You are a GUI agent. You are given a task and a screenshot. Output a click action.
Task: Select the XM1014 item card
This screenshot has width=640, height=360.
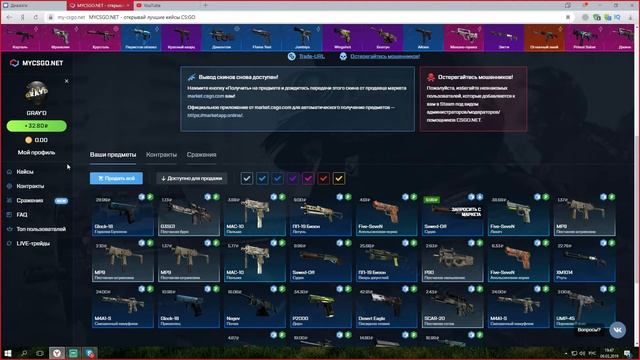coord(584,262)
